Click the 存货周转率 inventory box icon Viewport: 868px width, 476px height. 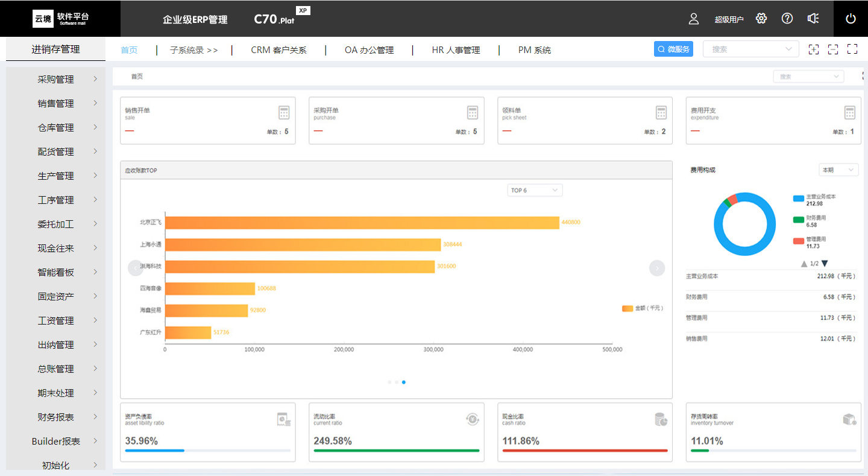(849, 419)
